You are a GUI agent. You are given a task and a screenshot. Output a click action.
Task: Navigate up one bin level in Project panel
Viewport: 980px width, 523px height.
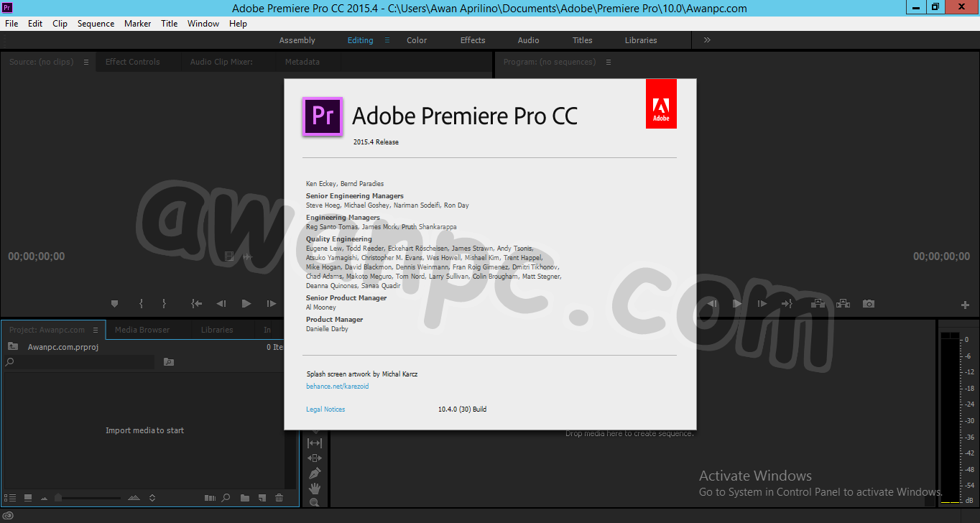(12, 346)
